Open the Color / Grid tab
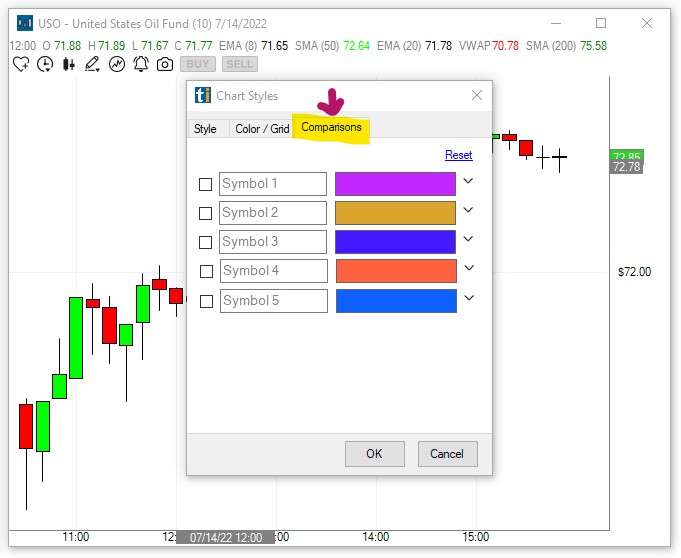Screen dimensions: 681x558 click(x=261, y=129)
